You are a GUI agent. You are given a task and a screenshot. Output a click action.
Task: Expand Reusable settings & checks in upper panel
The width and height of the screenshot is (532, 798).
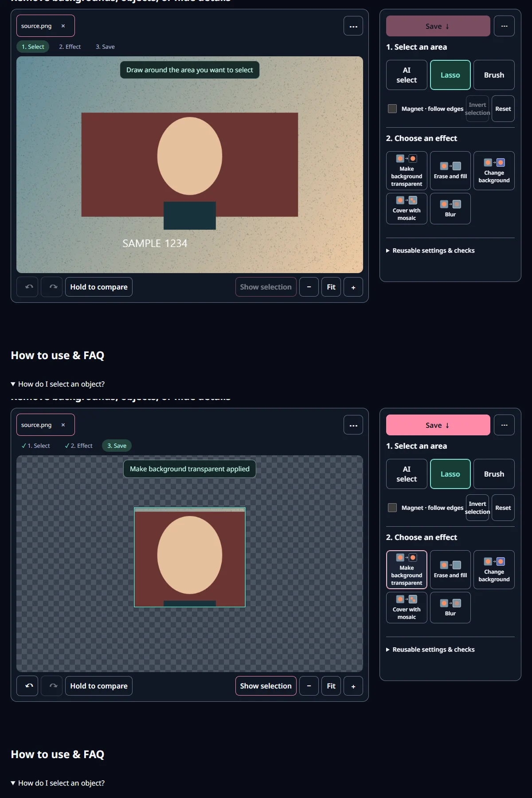click(x=430, y=250)
